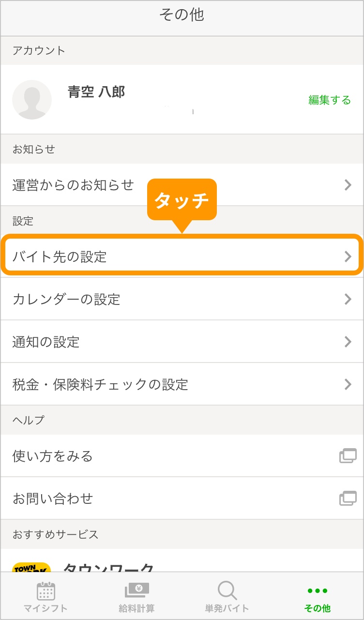Tap the Townwork logo icon

pyautogui.click(x=31, y=567)
